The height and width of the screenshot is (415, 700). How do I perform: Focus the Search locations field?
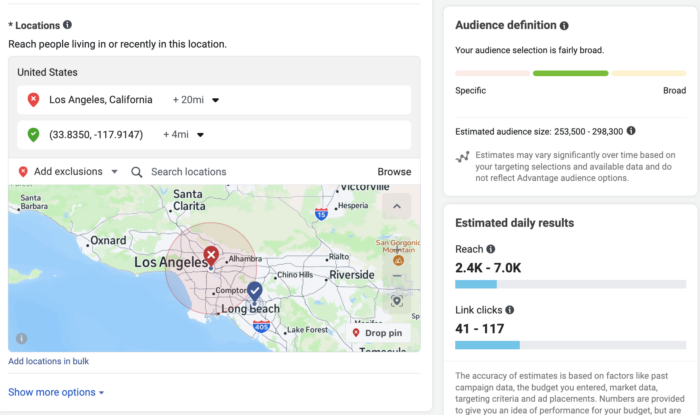188,172
